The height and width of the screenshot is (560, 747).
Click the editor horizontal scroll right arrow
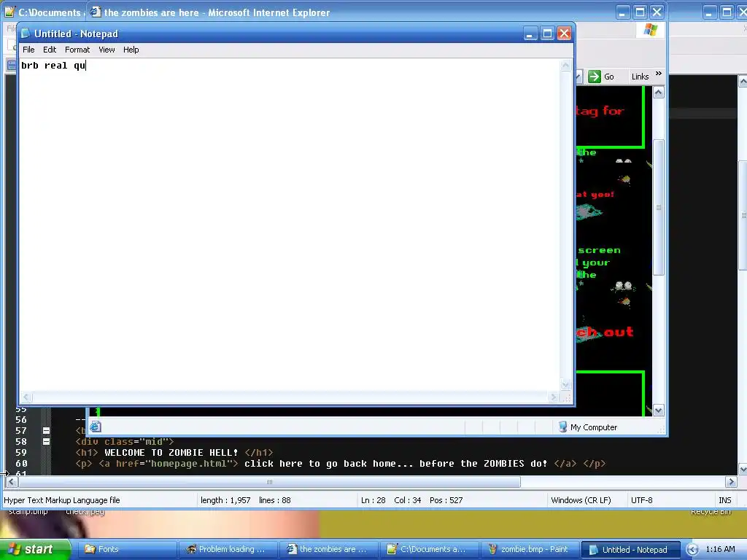point(731,482)
